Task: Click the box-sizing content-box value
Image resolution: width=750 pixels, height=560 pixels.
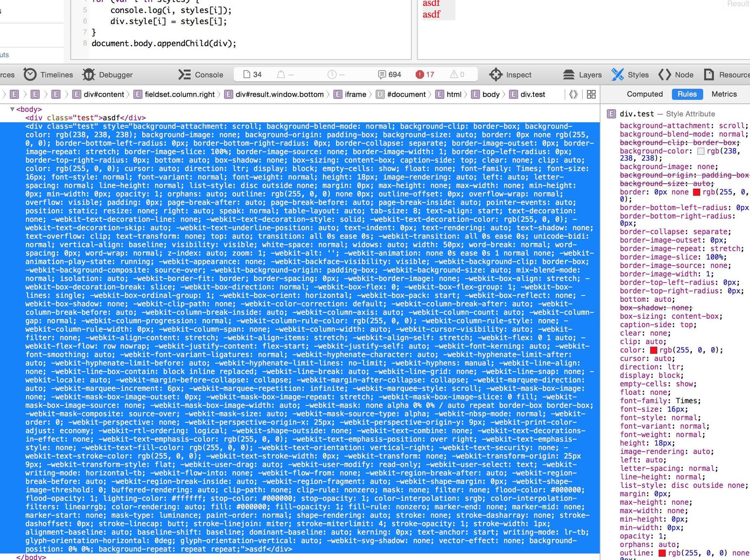Action: tap(695, 316)
